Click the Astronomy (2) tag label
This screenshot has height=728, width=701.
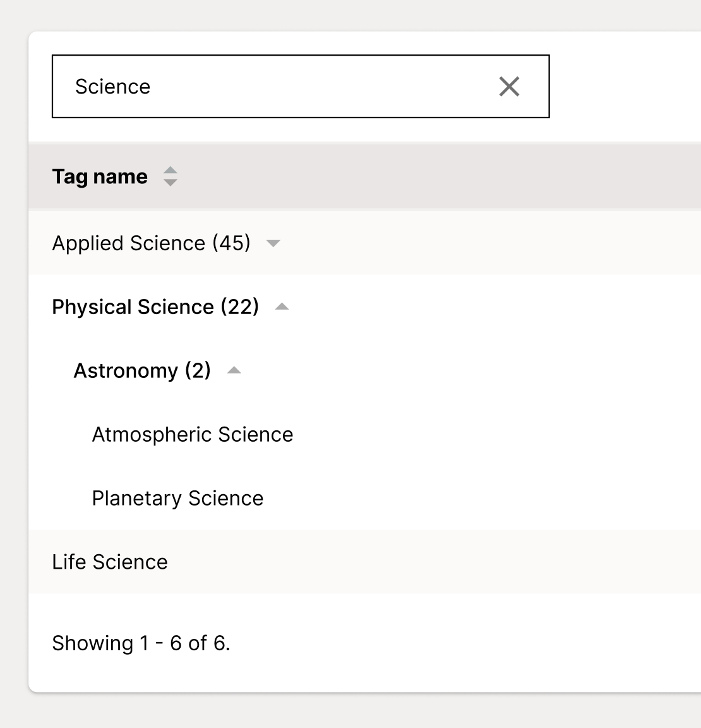142,371
